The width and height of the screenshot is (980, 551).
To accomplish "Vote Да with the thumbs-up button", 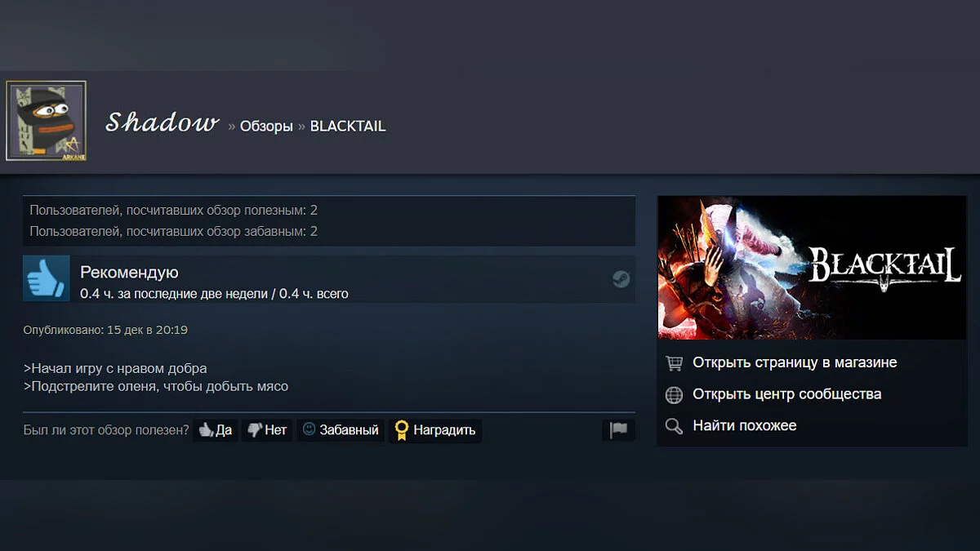I will coord(216,430).
